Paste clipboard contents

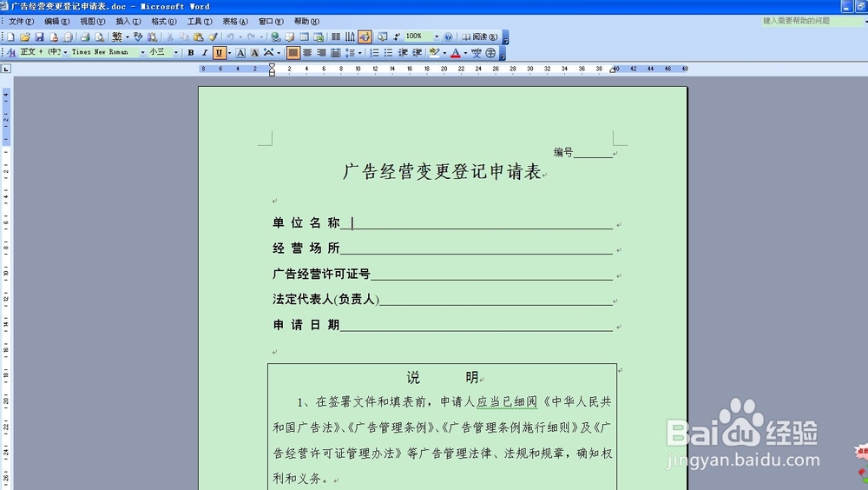pyautogui.click(x=198, y=36)
